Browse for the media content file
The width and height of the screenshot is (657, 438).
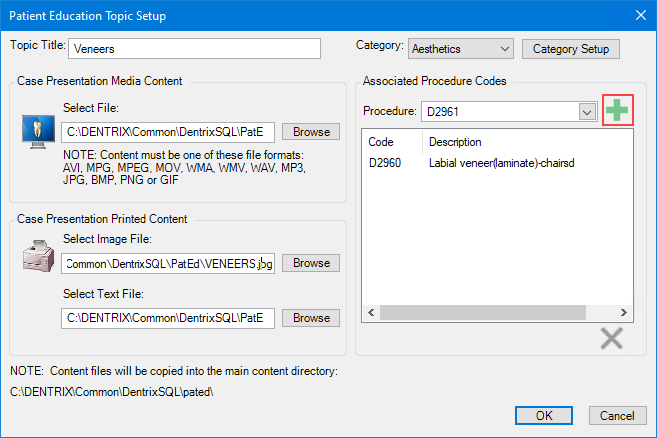point(311,131)
